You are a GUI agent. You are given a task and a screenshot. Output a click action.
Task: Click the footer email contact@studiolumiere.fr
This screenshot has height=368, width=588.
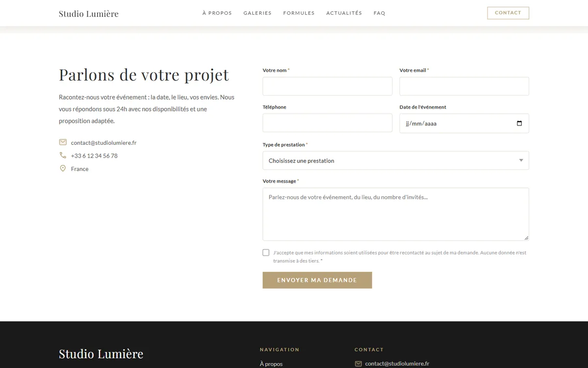397,364
